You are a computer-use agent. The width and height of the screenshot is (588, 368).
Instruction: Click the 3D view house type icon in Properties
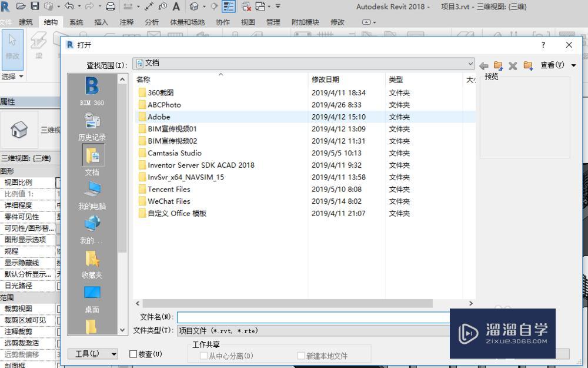coord(19,130)
